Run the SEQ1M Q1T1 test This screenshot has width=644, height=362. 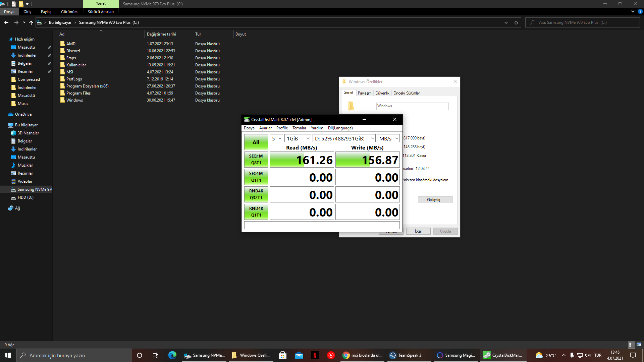point(256,177)
